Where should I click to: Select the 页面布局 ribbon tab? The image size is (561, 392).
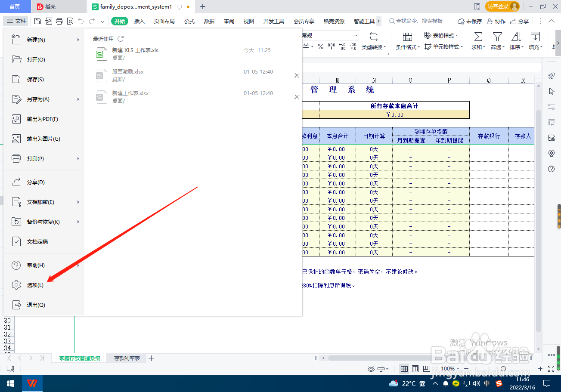(x=164, y=21)
